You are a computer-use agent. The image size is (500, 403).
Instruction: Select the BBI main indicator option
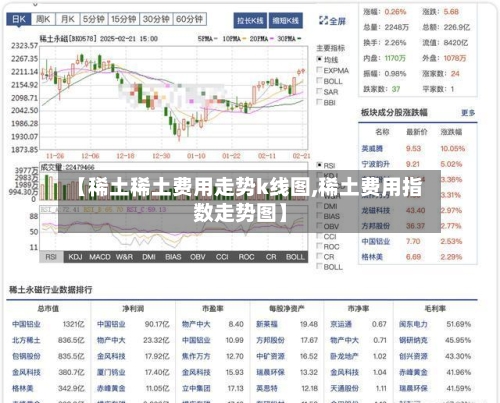pyautogui.click(x=326, y=102)
